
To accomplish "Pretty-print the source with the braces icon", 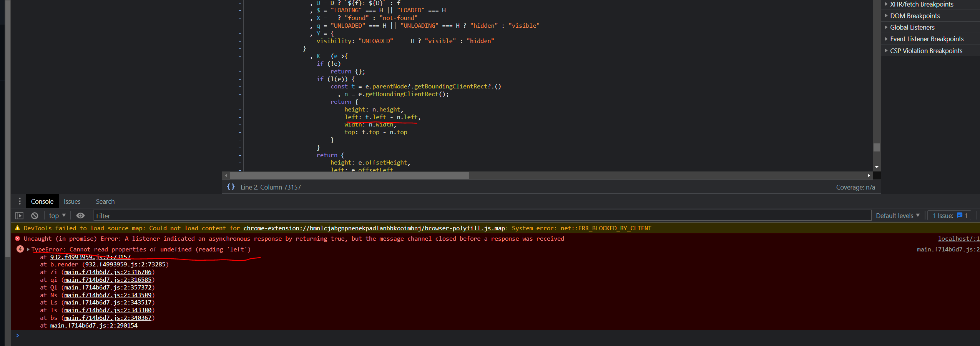I will tap(231, 187).
